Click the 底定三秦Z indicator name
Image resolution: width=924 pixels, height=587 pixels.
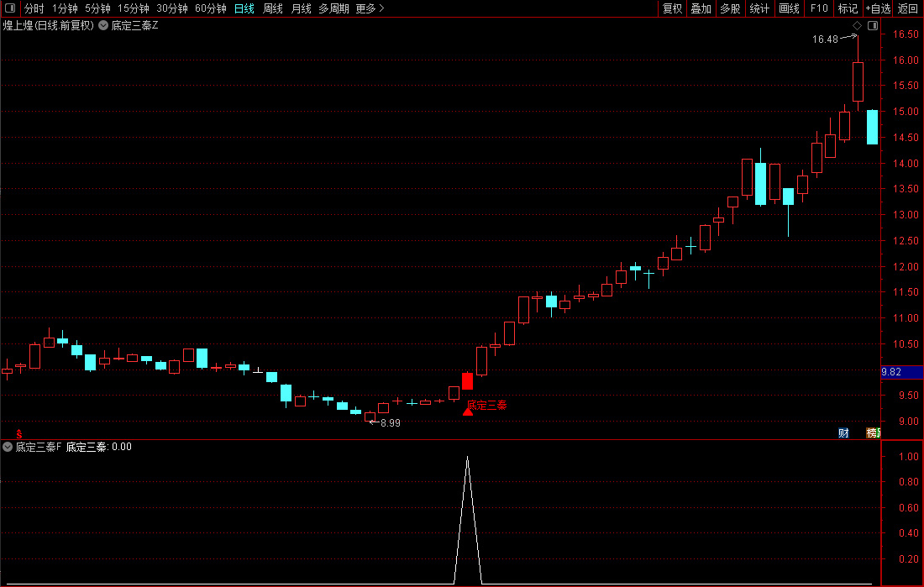coord(135,25)
